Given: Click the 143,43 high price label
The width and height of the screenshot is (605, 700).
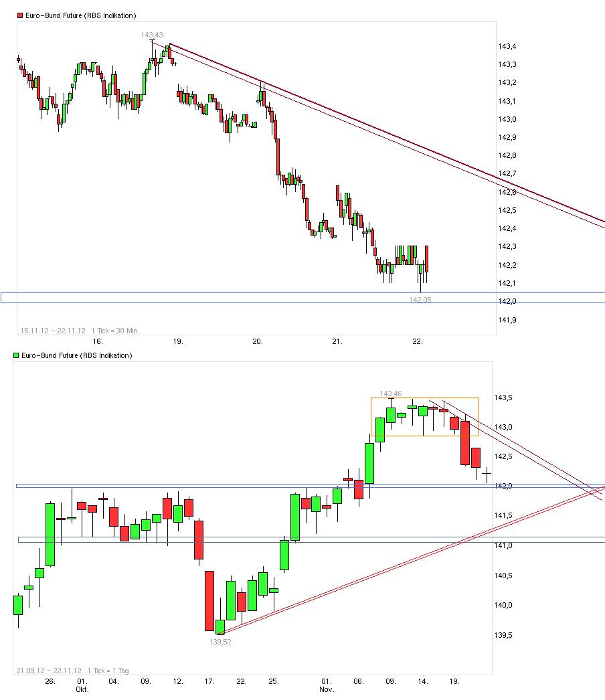Looking at the screenshot, I should (x=152, y=35).
